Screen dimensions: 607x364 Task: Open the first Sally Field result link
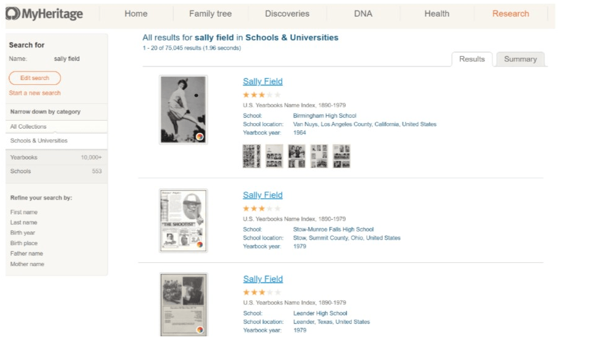click(263, 81)
